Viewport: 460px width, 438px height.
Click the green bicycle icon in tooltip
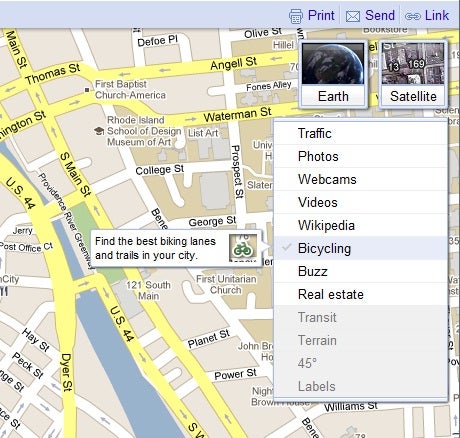point(243,248)
